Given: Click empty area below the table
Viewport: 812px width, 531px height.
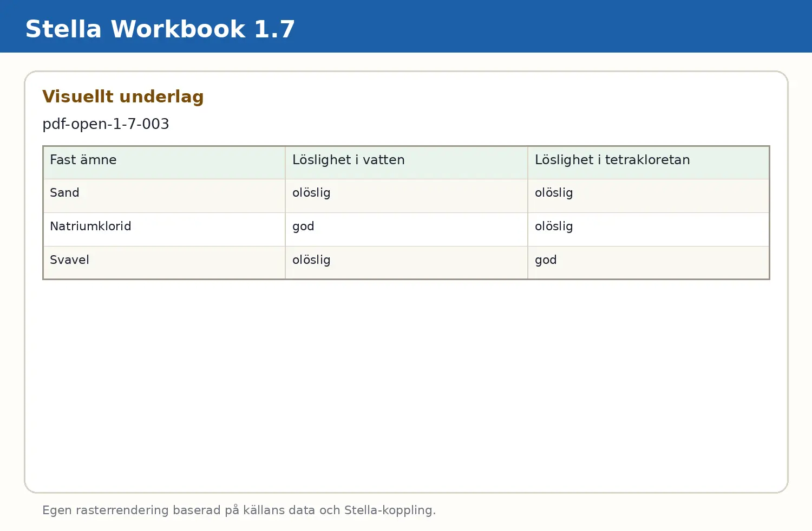Looking at the screenshot, I should pyautogui.click(x=406, y=385).
